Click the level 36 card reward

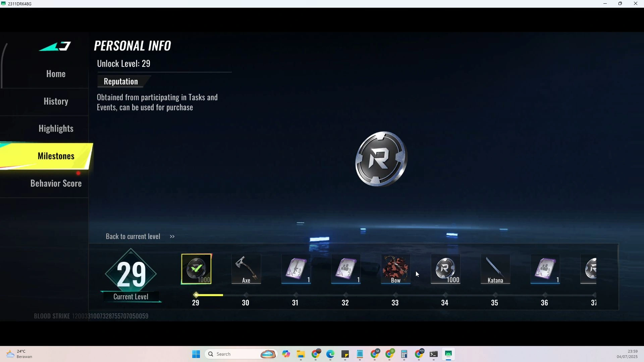(545, 269)
